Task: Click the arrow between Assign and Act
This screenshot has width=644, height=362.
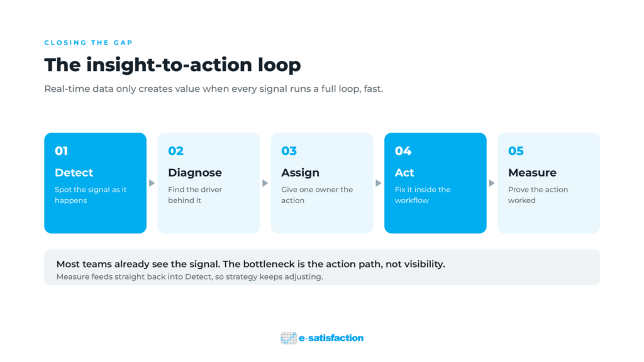Action: [379, 183]
